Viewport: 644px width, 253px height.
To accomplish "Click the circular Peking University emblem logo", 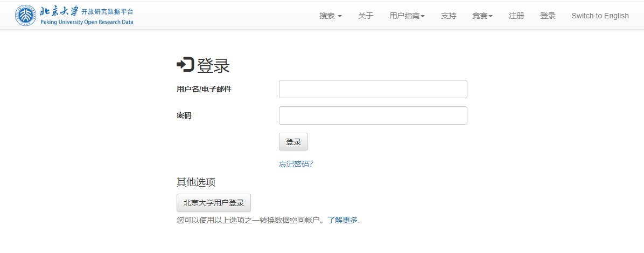I will tap(25, 16).
